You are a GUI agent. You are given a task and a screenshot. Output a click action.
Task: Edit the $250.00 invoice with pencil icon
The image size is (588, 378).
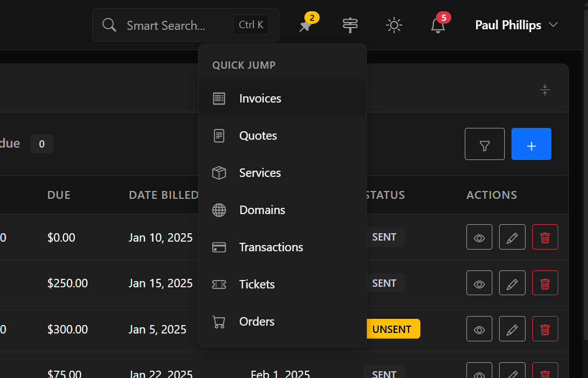point(512,283)
